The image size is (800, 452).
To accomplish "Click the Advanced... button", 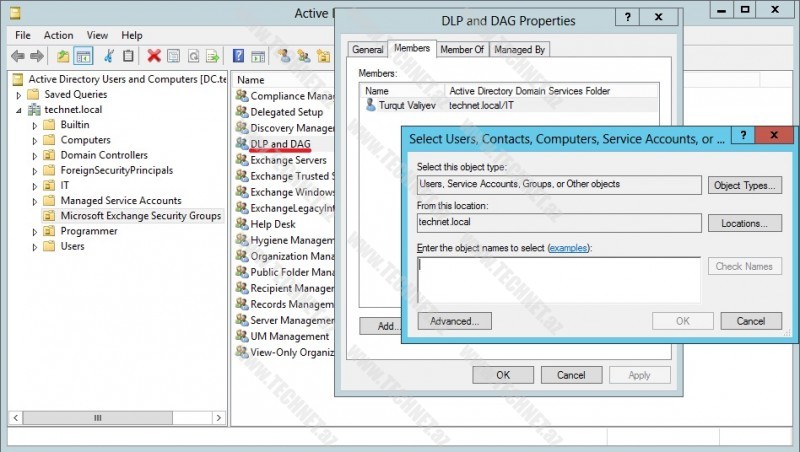I will click(455, 321).
